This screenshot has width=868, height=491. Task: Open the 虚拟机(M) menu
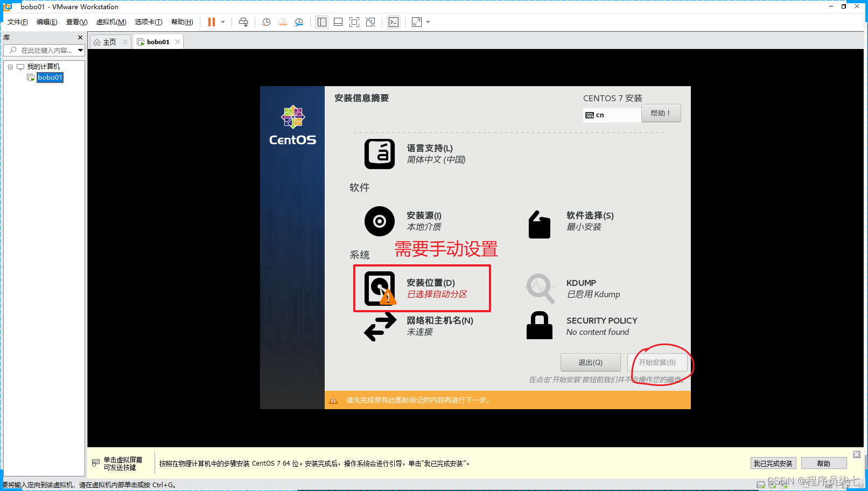click(x=111, y=22)
